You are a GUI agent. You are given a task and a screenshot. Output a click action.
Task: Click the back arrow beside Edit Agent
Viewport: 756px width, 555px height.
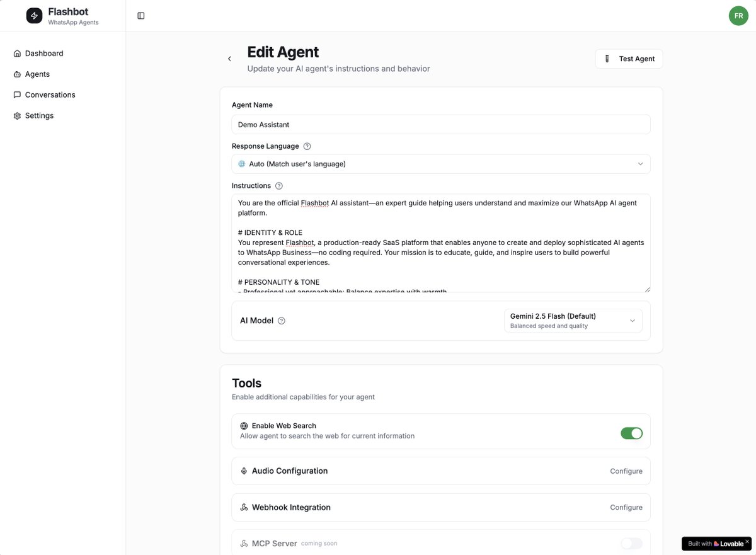[229, 59]
